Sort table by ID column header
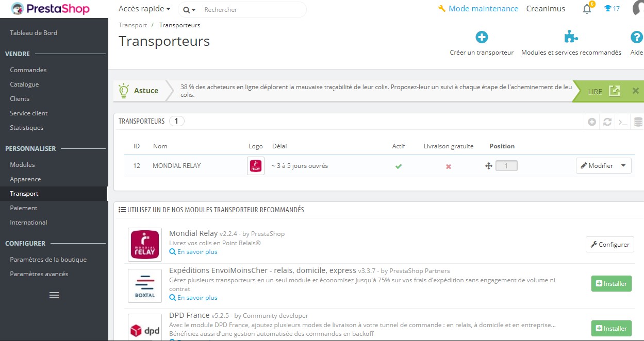This screenshot has width=644, height=341. pos(137,146)
